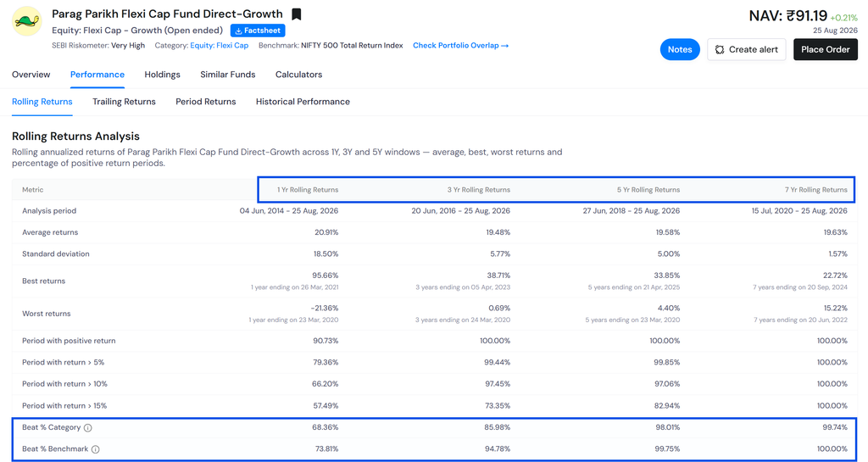Click NIFTY 500 Total Return Index benchmark text

point(352,46)
